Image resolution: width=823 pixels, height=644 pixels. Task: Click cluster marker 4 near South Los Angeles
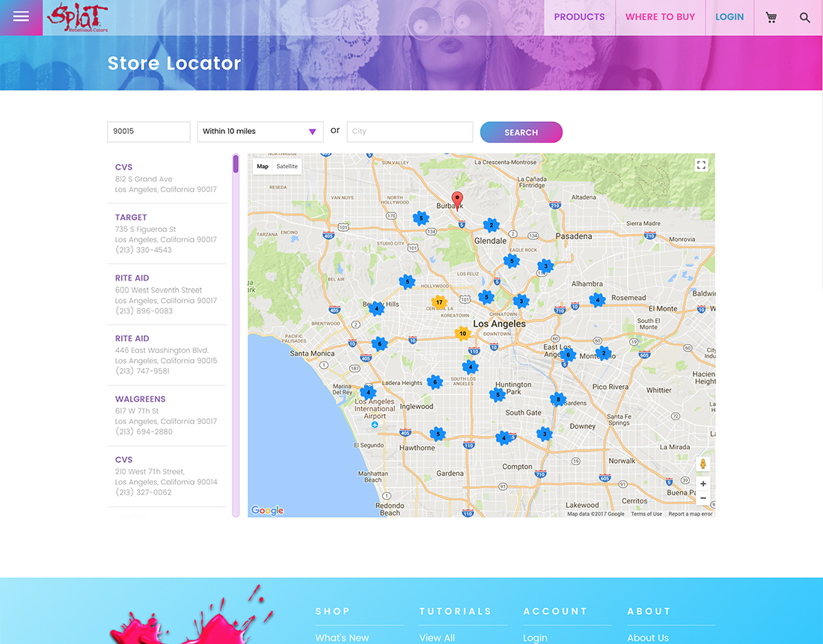tap(471, 367)
